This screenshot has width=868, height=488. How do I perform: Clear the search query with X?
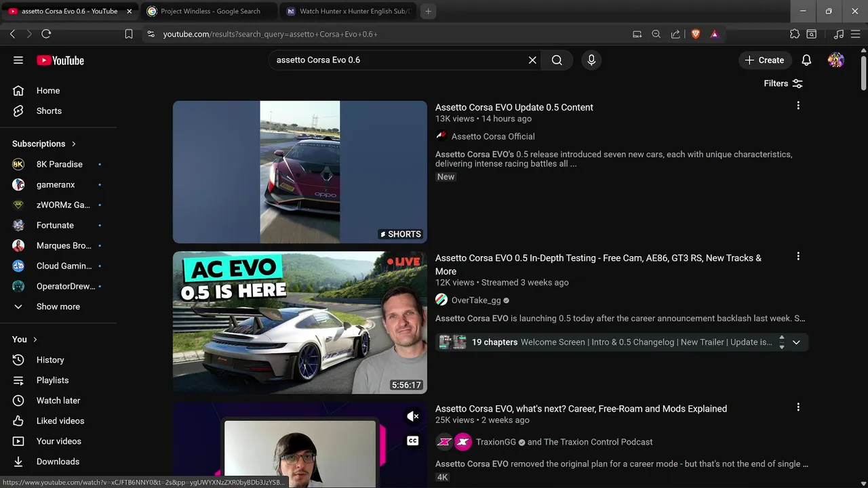532,60
